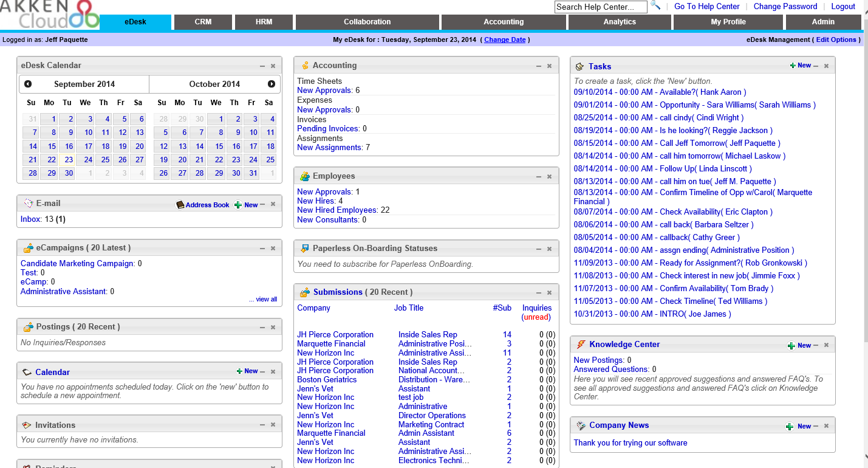Click Change Date next to the eDesk date

(505, 40)
